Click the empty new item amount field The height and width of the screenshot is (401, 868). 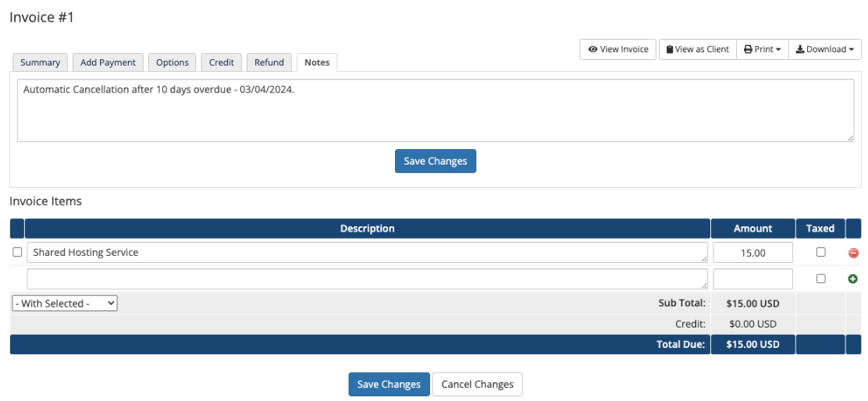[x=752, y=279]
